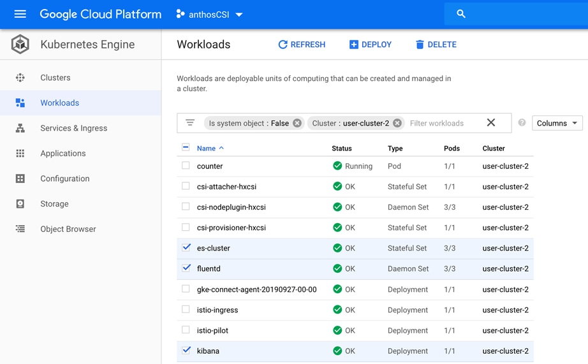The image size is (588, 364).
Task: Uncheck the es-cluster row checkbox
Action: coord(186,247)
